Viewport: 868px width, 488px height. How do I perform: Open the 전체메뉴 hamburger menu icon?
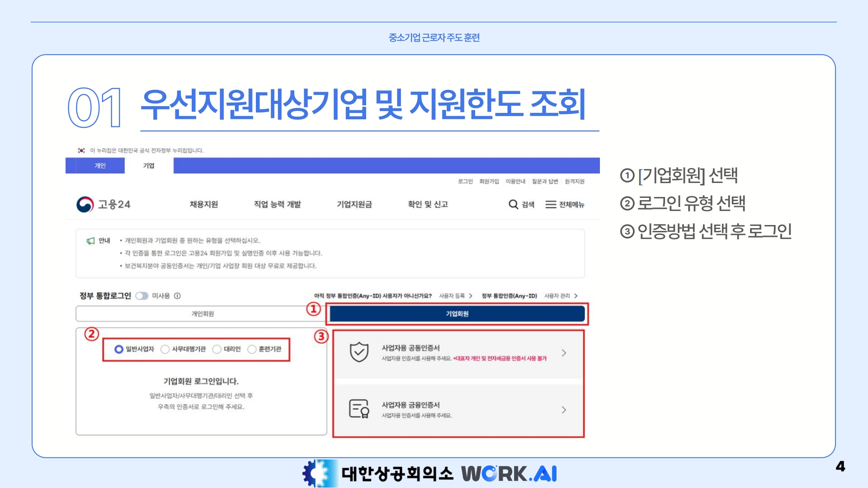(x=550, y=205)
